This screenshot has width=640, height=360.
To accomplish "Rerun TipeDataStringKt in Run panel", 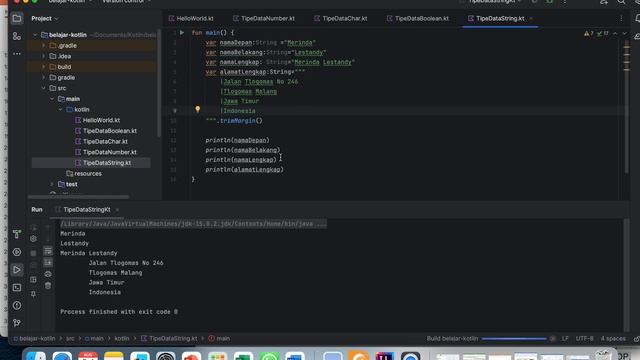I will coord(33,228).
